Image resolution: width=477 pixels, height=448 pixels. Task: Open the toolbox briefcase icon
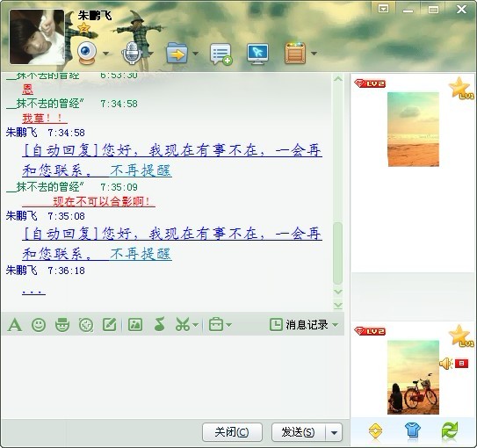point(216,324)
